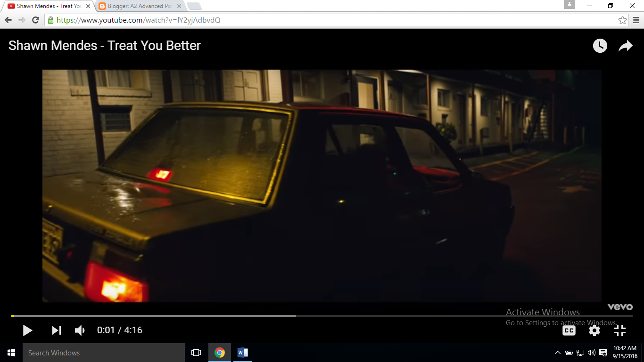Image resolution: width=644 pixels, height=362 pixels.
Task: View site security lock info
Action: pos(50,20)
